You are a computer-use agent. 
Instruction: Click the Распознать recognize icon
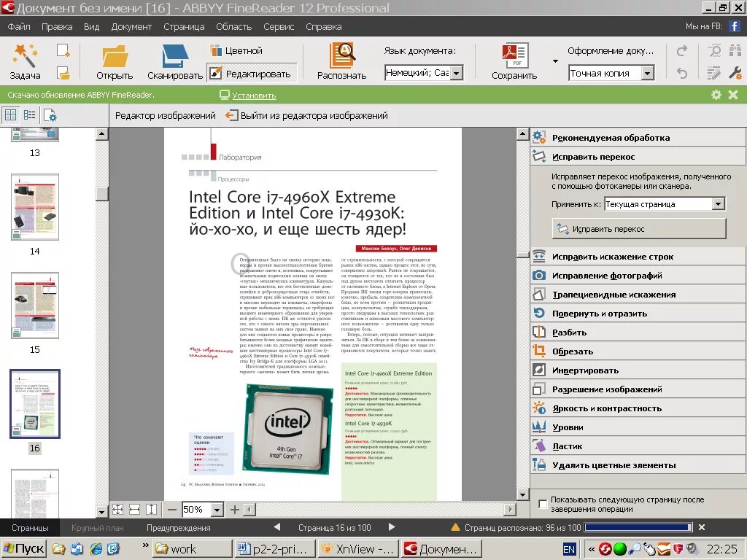coord(341,61)
